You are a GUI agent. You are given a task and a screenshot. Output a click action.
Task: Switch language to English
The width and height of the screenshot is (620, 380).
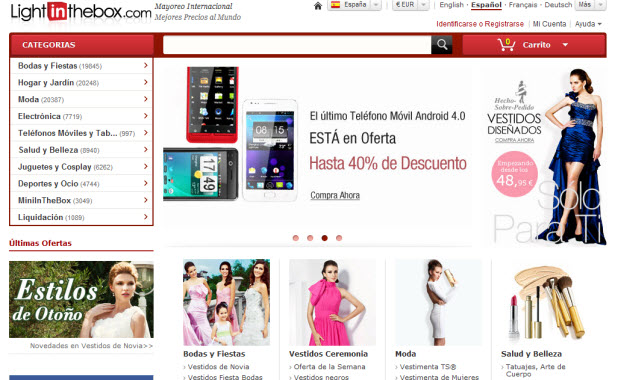point(451,5)
